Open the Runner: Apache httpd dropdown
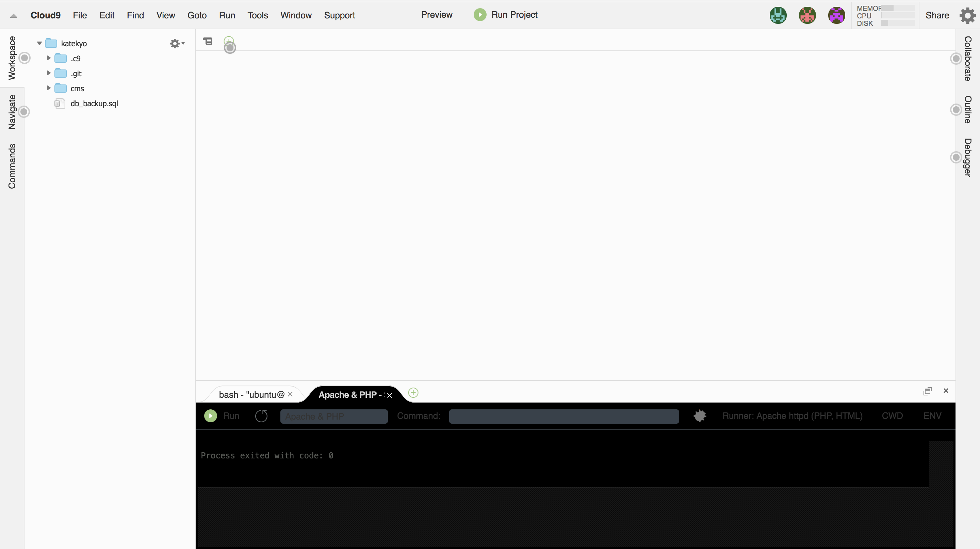980x549 pixels. (x=793, y=416)
